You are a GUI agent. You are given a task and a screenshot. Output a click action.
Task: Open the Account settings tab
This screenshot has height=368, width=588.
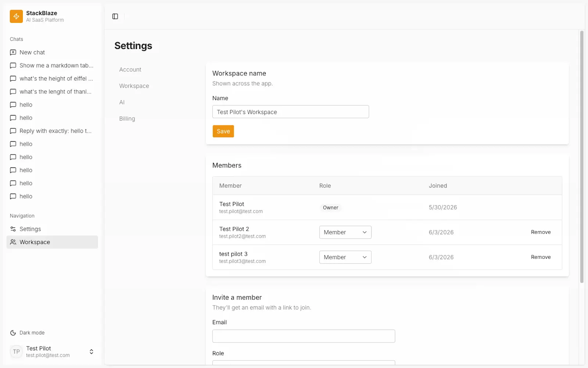pos(130,70)
